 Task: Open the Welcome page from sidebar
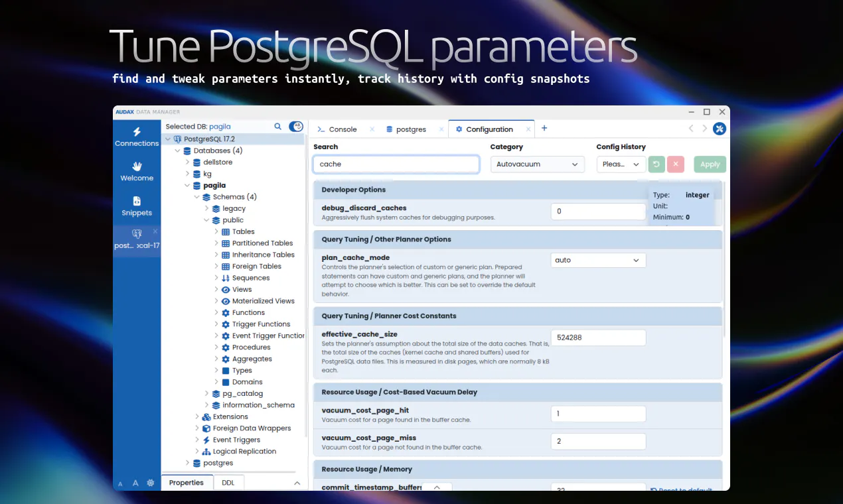[137, 172]
